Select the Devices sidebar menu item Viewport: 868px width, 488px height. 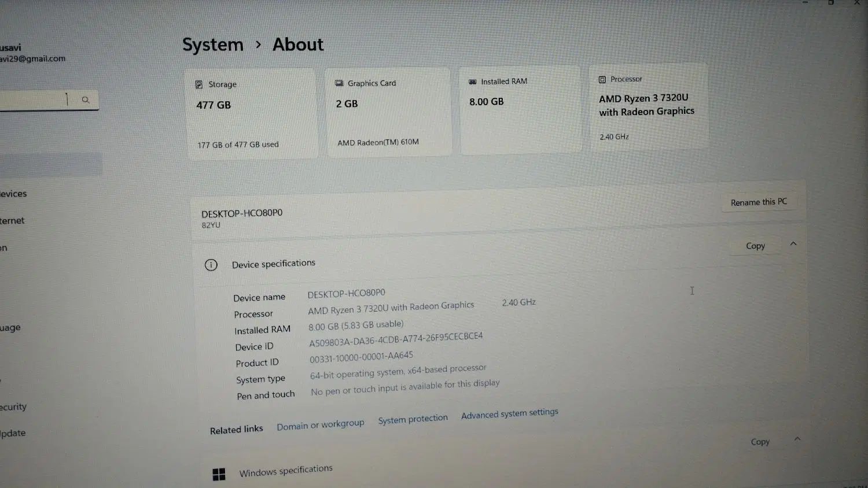click(x=13, y=194)
